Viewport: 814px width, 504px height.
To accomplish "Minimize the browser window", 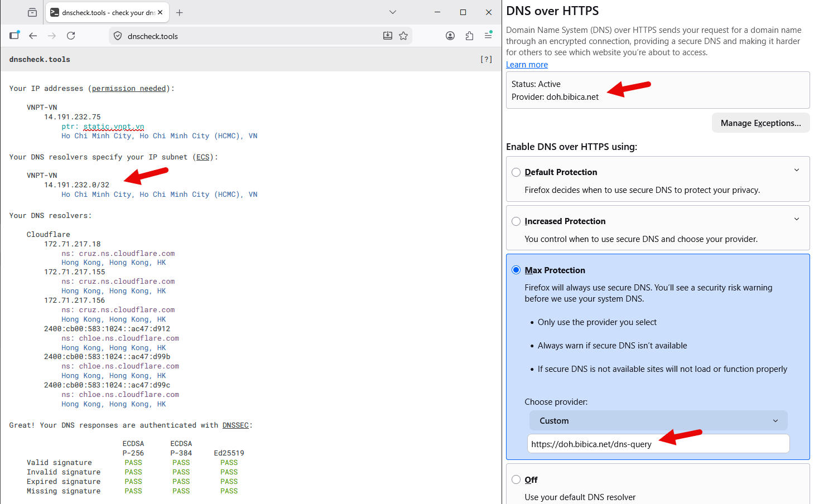I will tap(437, 12).
